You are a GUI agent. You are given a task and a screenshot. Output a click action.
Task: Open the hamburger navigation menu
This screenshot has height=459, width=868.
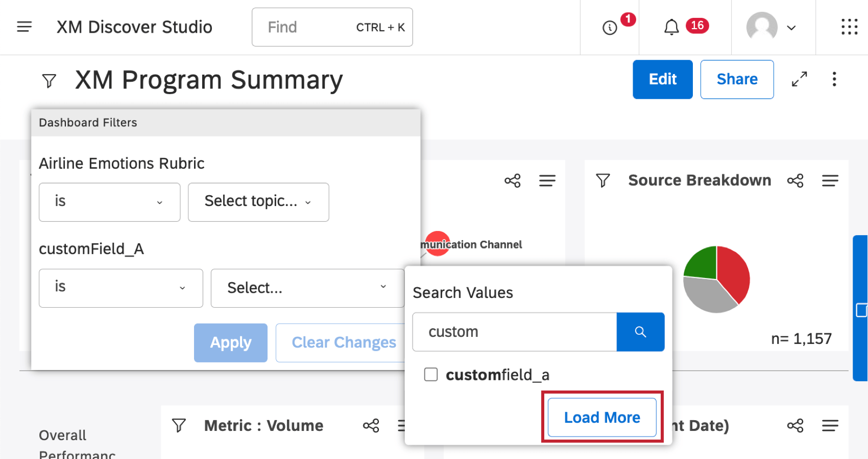pos(25,27)
